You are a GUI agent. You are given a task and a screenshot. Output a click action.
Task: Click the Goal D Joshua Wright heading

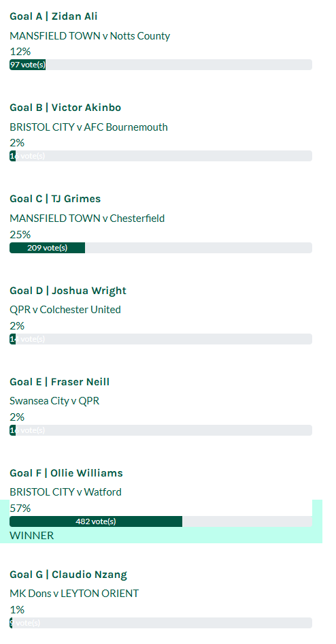[x=68, y=291]
